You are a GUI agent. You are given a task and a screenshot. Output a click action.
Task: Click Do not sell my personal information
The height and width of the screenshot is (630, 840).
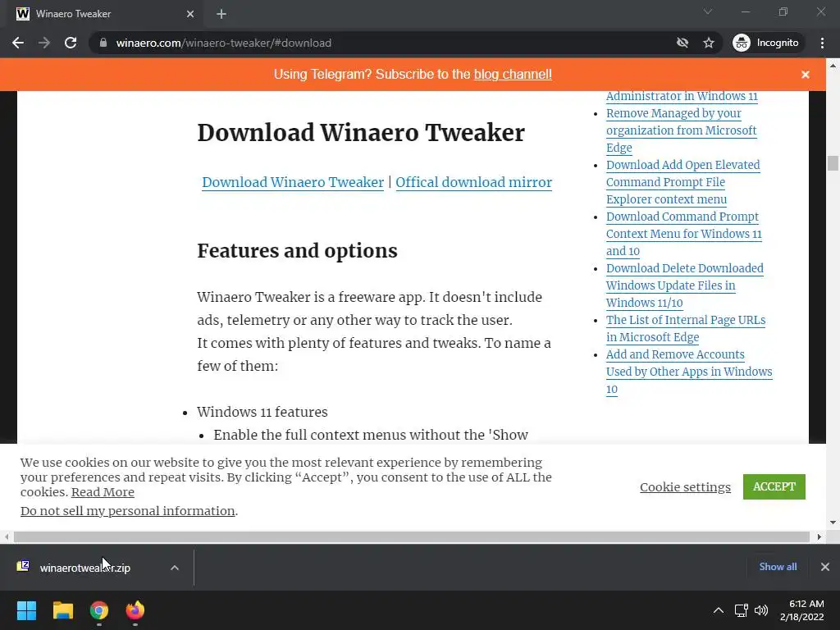127,510
